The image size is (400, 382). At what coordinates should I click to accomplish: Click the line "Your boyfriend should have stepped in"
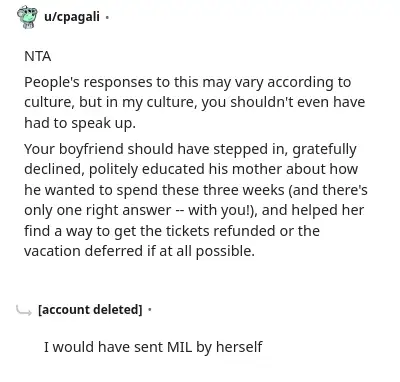click(x=190, y=149)
